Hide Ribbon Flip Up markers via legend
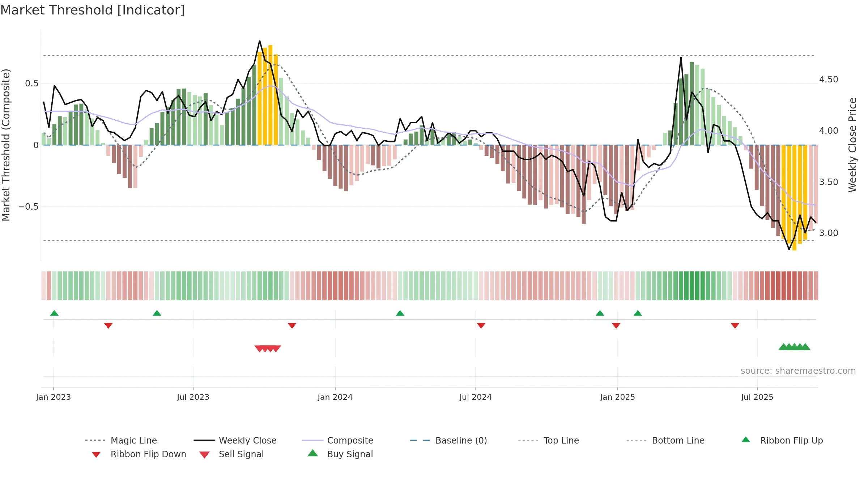 pyautogui.click(x=782, y=440)
